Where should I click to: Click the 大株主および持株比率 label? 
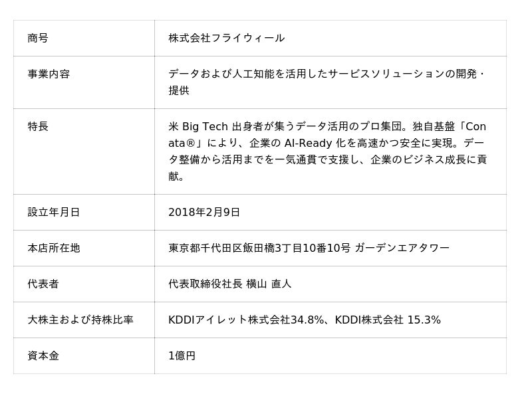tap(80, 320)
